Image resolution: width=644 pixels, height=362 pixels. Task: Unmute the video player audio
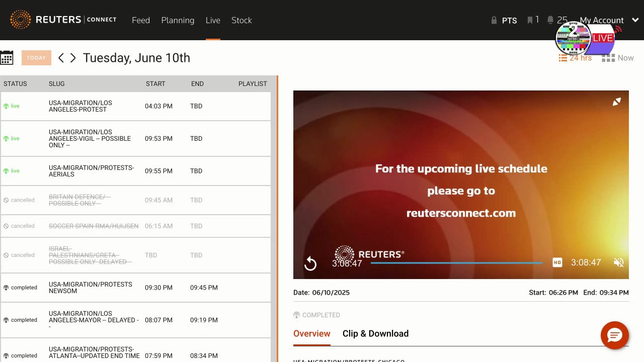click(619, 262)
